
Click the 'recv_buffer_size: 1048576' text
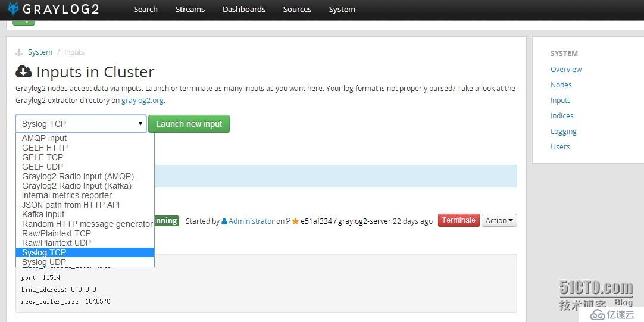click(x=65, y=301)
